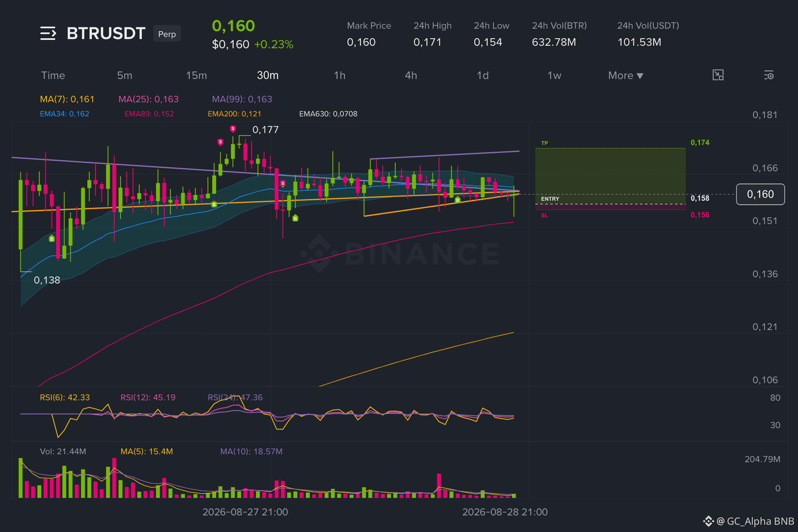Click the BTRUSDT pair name
Viewport: 798px width, 532px height.
(106, 33)
